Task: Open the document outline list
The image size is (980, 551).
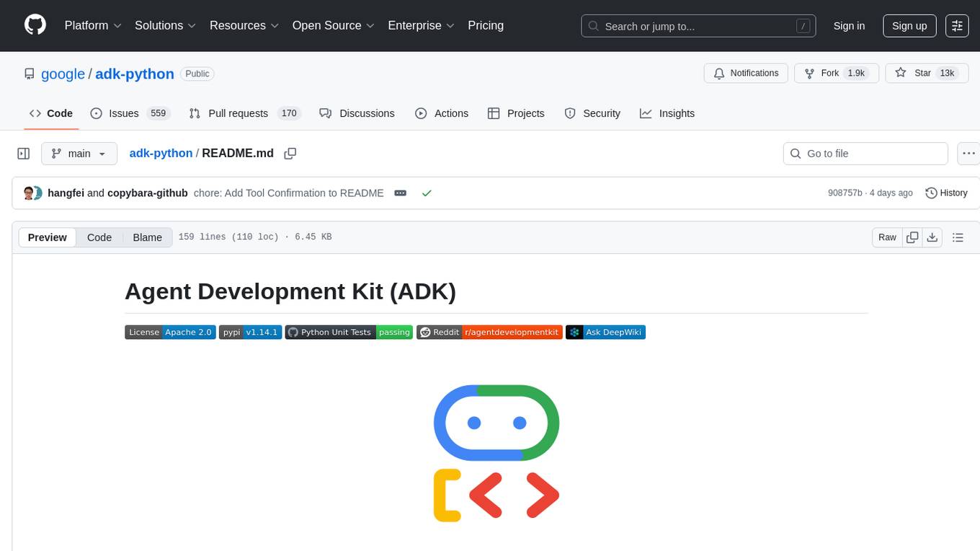Action: click(958, 237)
